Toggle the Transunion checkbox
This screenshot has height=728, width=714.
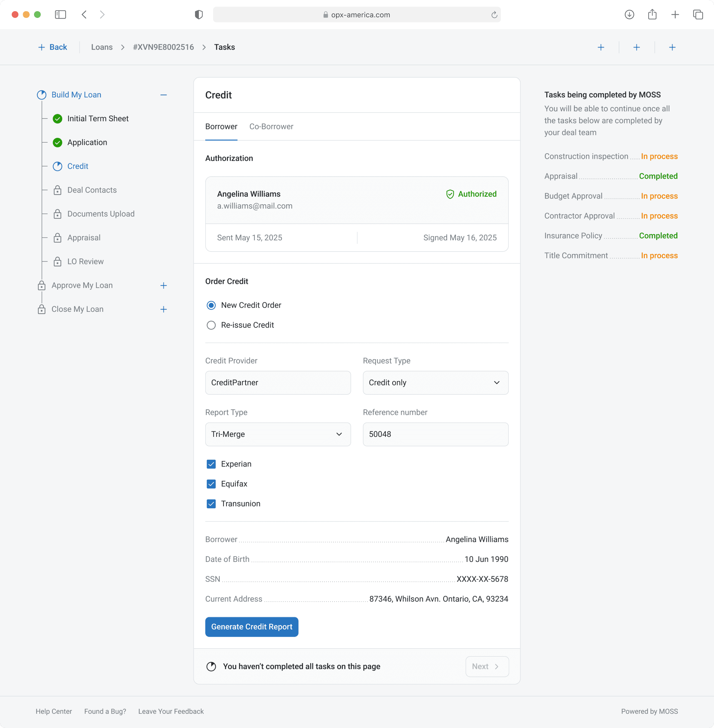(x=211, y=504)
